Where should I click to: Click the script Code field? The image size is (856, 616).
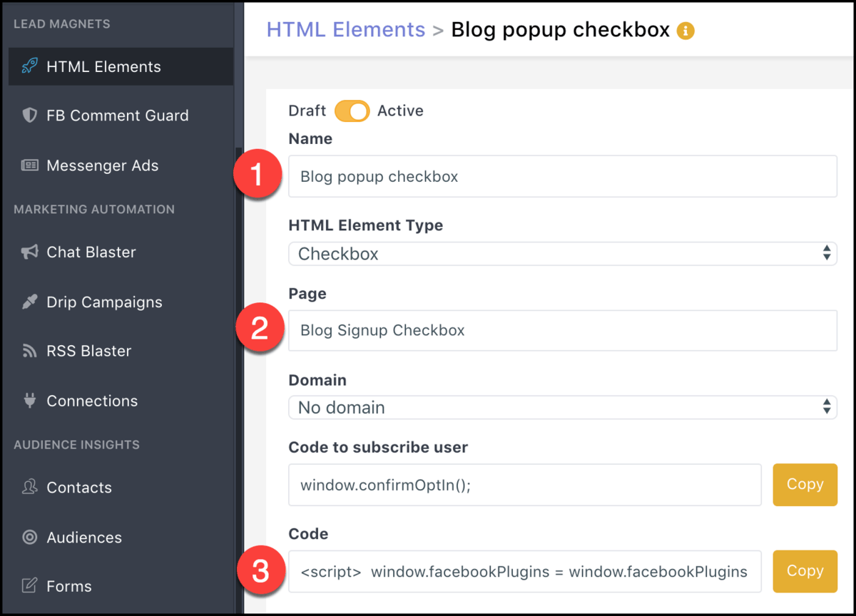tap(525, 571)
